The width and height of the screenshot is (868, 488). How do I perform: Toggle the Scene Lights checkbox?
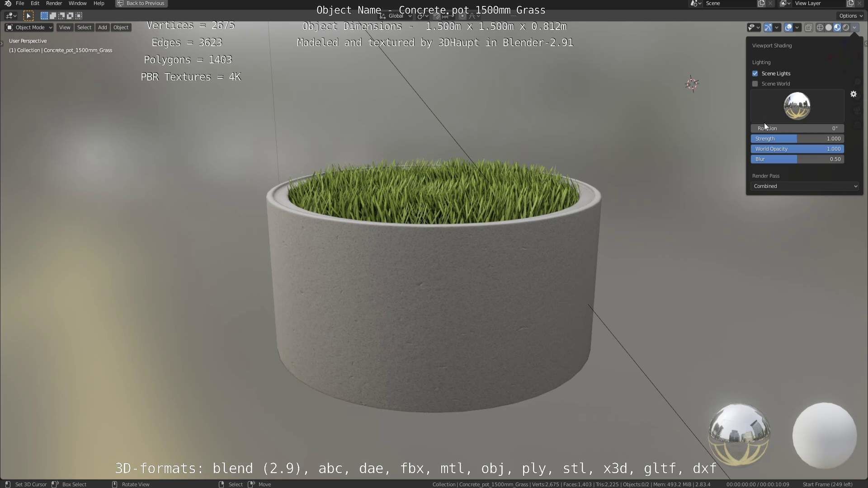coord(755,73)
